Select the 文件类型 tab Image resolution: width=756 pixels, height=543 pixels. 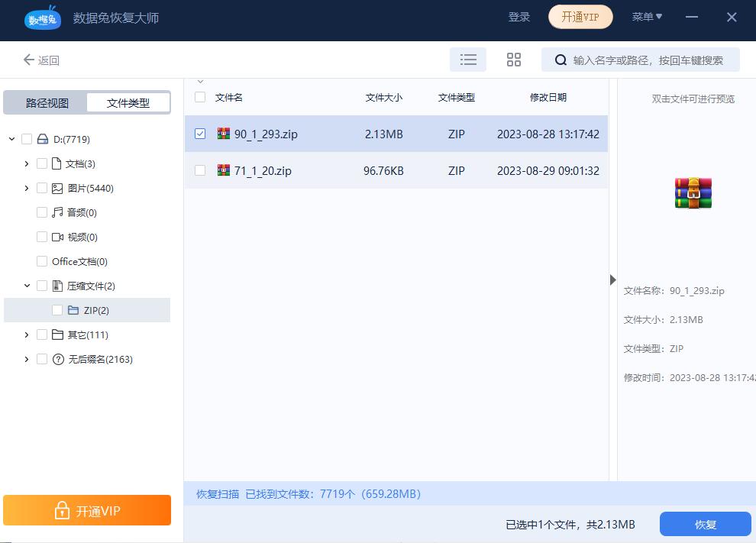tap(128, 102)
